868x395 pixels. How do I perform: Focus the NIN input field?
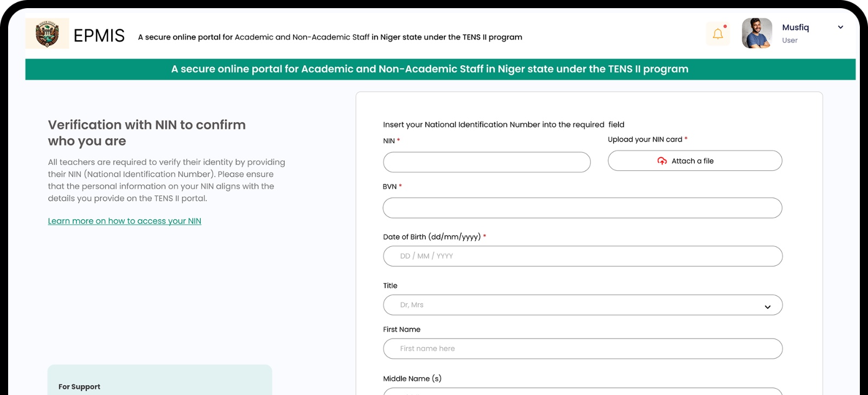(x=487, y=162)
